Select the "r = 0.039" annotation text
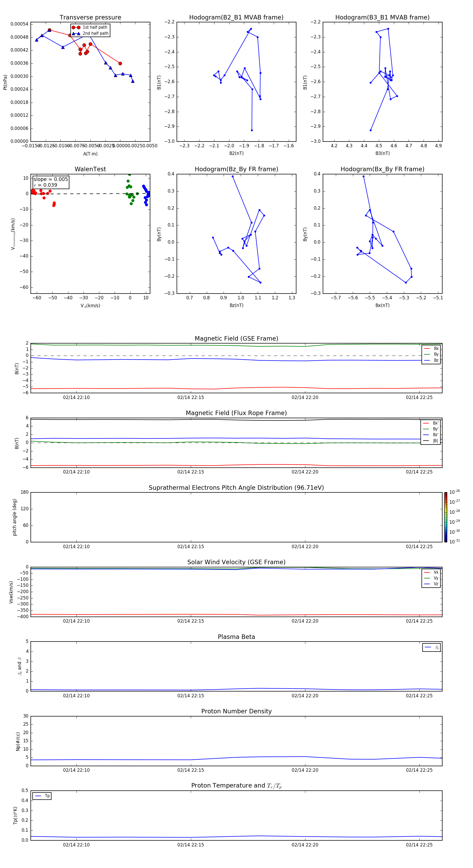 click(x=45, y=185)
